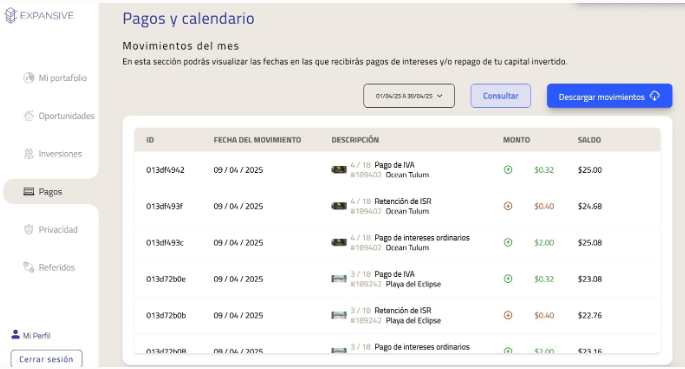Image resolution: width=685 pixels, height=369 pixels.
Task: Click the Saldo column header
Action: point(589,140)
